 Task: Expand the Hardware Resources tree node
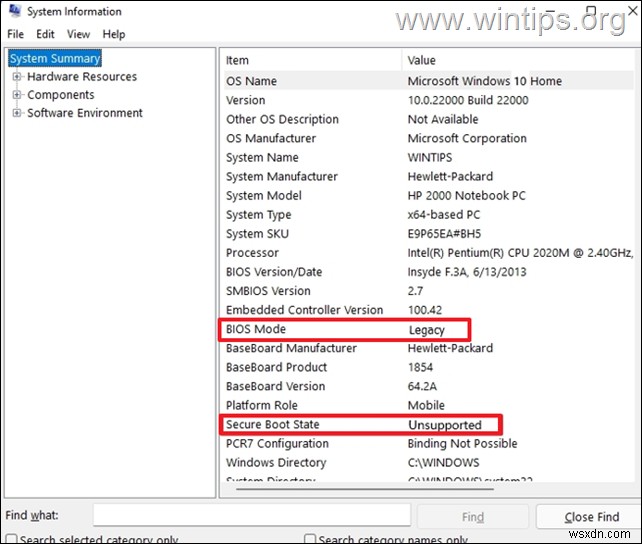pos(17,77)
